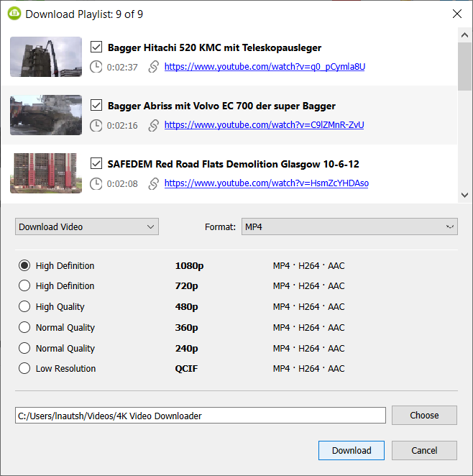This screenshot has width=473, height=476.
Task: Click the title 'Bagger Abriss mit Volvo EC 700 der super Bagger'
Action: tap(221, 106)
